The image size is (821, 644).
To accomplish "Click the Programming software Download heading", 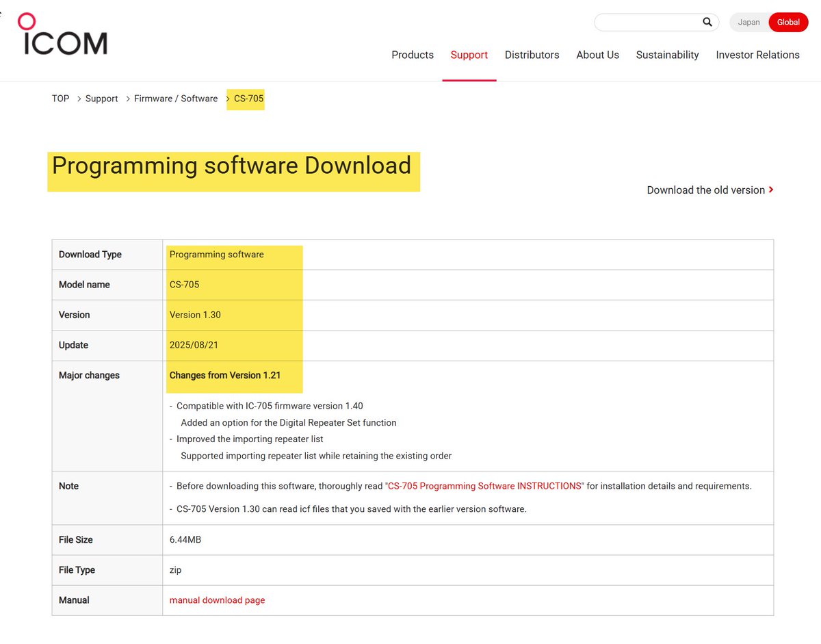I will 231,166.
